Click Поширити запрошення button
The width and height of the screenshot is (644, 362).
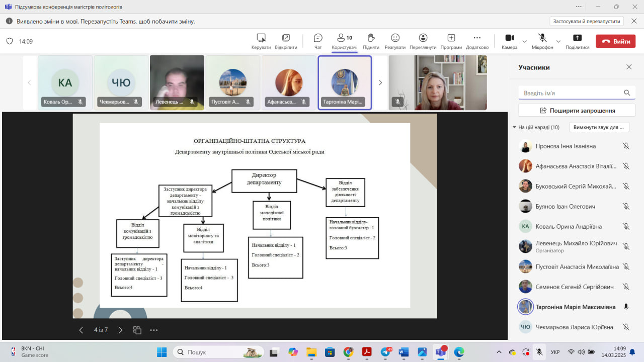(x=577, y=110)
